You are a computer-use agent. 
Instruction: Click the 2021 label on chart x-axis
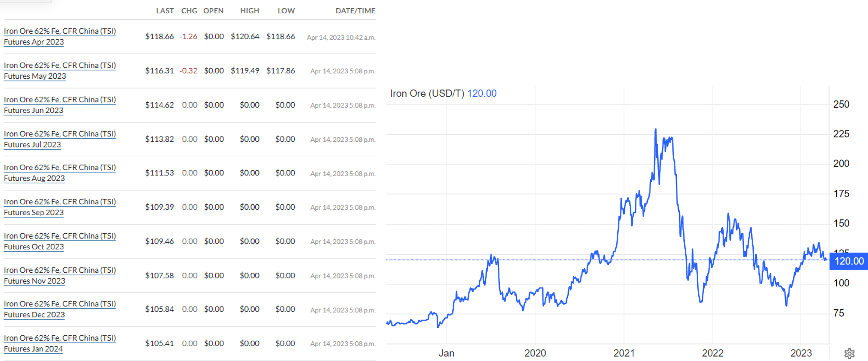624,353
